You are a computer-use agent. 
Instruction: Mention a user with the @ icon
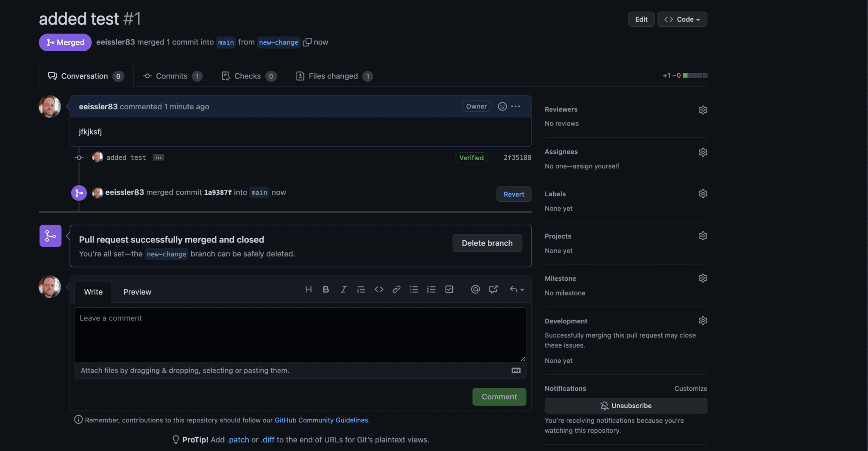coord(475,289)
